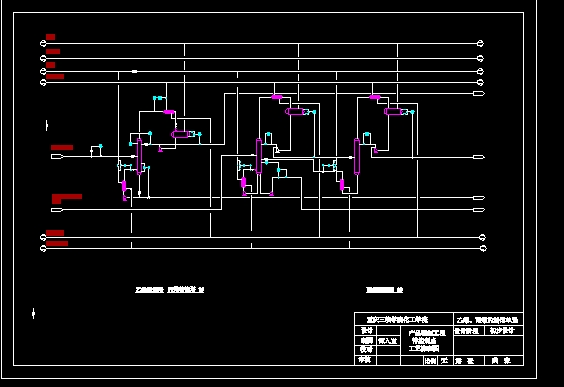Click the bottommost outlet arrow on the right
Screen dimensions: 564x387
coord(479,210)
